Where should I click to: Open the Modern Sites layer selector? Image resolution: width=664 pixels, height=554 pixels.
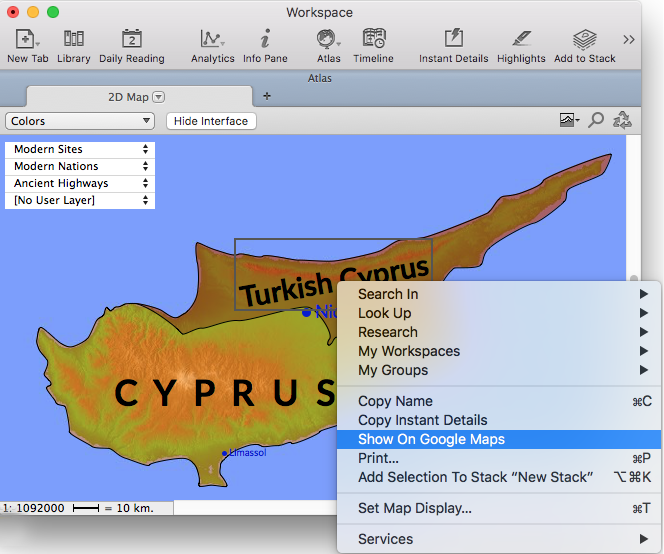(81, 149)
